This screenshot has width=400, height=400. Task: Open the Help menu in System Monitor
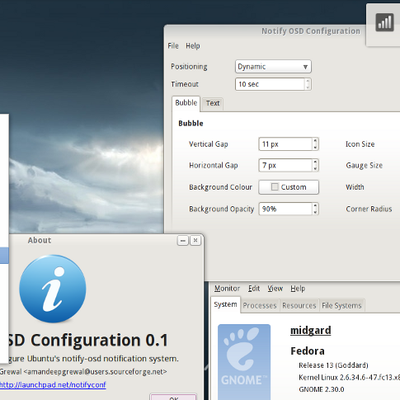coord(297,288)
